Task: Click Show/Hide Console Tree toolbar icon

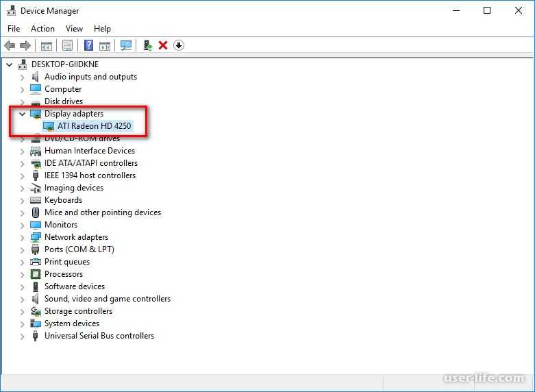Action: 47,45
